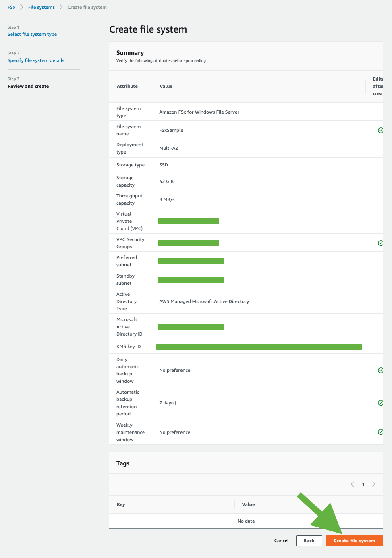392x558 pixels.
Task: Click checkmark icon for Automatic backup retention period
Action: tap(380, 403)
